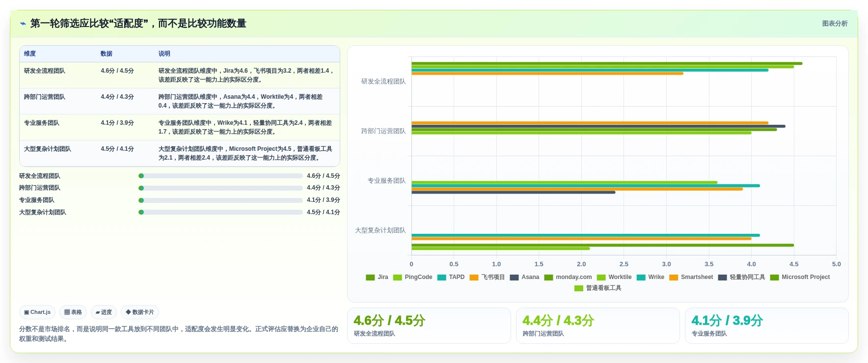868x363 pixels.
Task: Click chart y-axis label 研发全流程团队
Action: point(383,82)
